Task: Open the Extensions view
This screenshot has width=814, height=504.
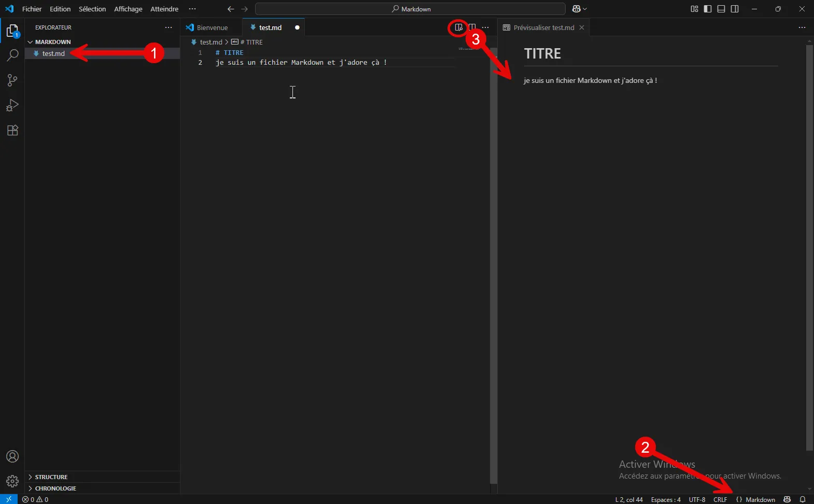Action: 12,130
